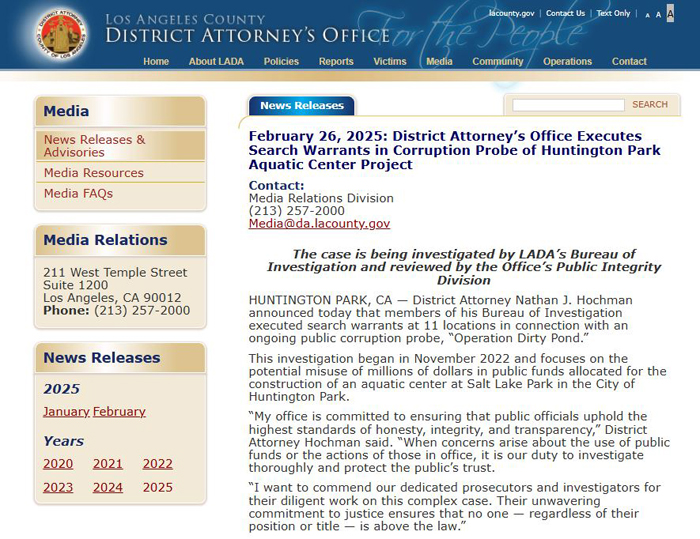The image size is (700, 539).
Task: Click the 2025 year under Years
Action: point(158,487)
